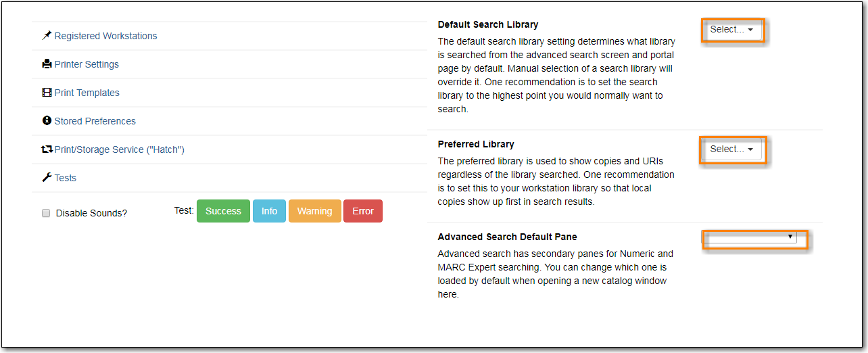868x353 pixels.
Task: Open the Default Search Library Select dropdown
Action: pyautogui.click(x=732, y=30)
